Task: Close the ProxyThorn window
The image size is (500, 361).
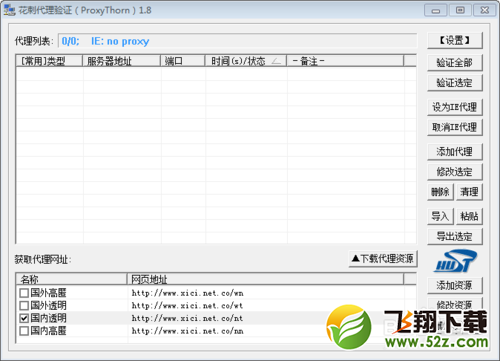Action: tap(485, 10)
